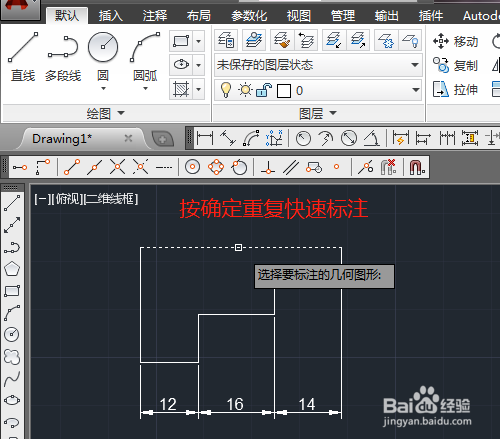Click the Make Object's Layer Current icon
This screenshot has width=500, height=439.
(x=254, y=40)
